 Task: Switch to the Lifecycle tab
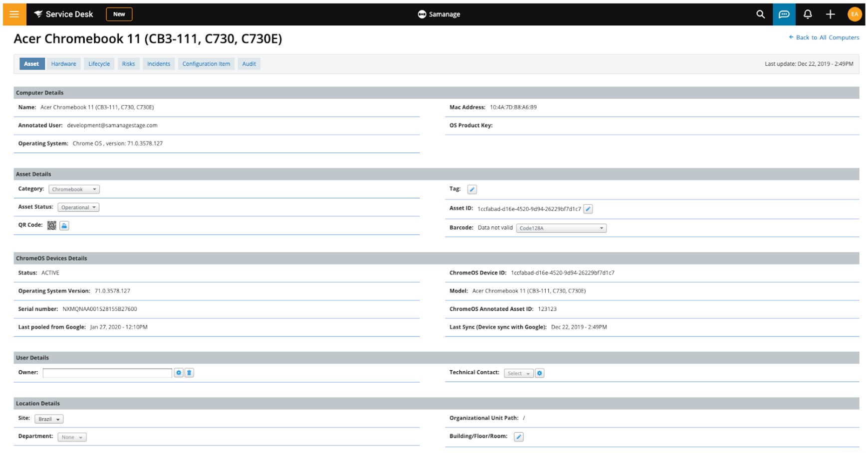click(x=99, y=64)
